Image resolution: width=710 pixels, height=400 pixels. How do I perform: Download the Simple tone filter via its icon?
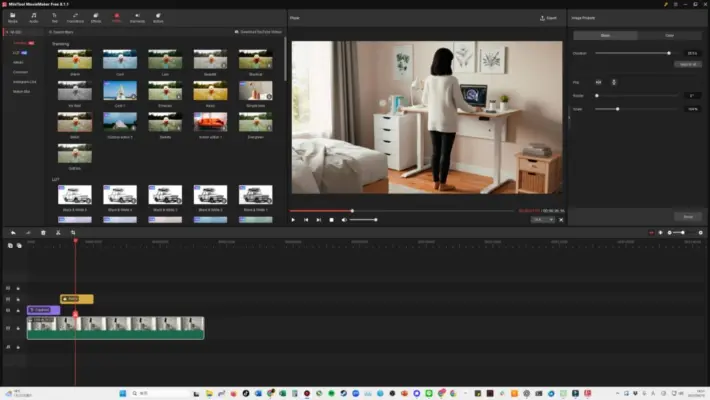coord(269,97)
